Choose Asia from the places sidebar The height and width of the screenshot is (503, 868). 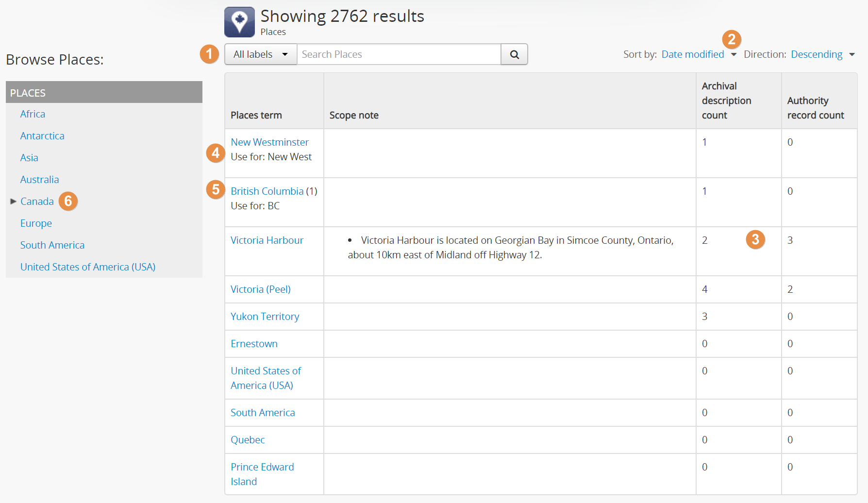click(x=29, y=158)
